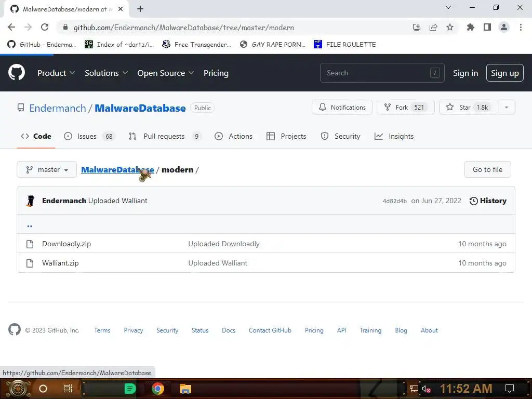Open the GitHub - Enderma... bookmark

(x=42, y=45)
